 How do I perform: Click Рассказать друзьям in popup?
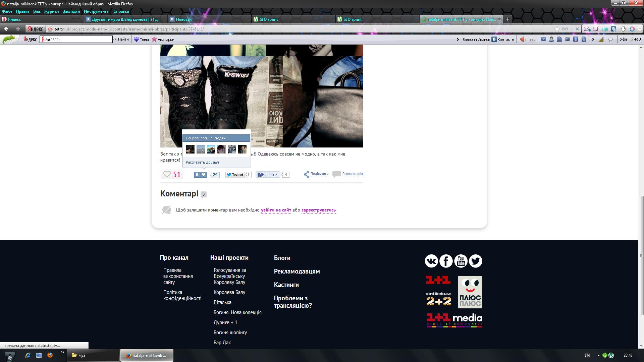click(x=203, y=162)
